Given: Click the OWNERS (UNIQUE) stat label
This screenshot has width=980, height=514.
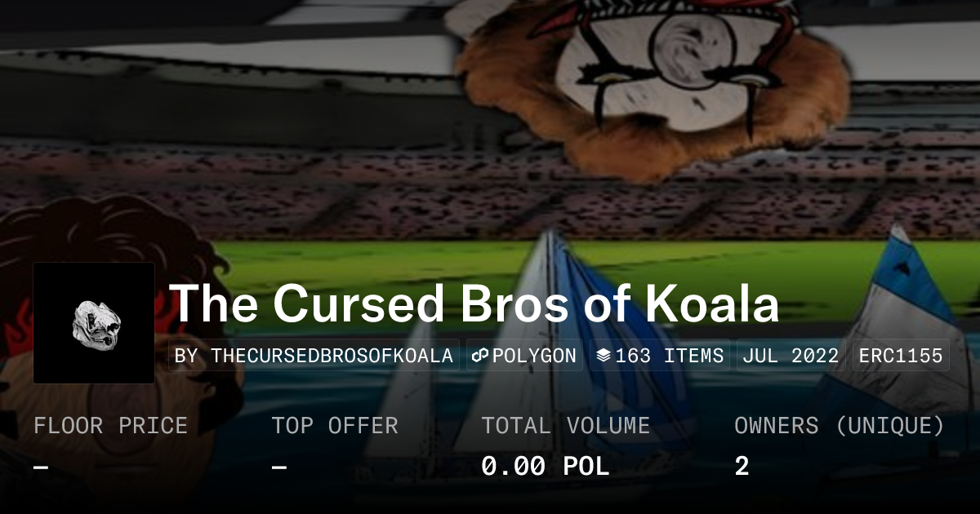Looking at the screenshot, I should pyautogui.click(x=839, y=425).
